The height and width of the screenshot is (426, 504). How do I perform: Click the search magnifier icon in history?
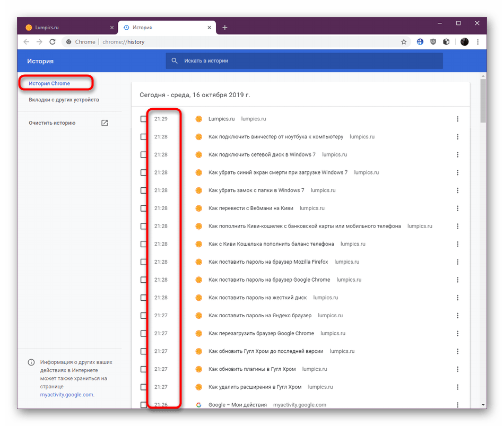click(175, 61)
